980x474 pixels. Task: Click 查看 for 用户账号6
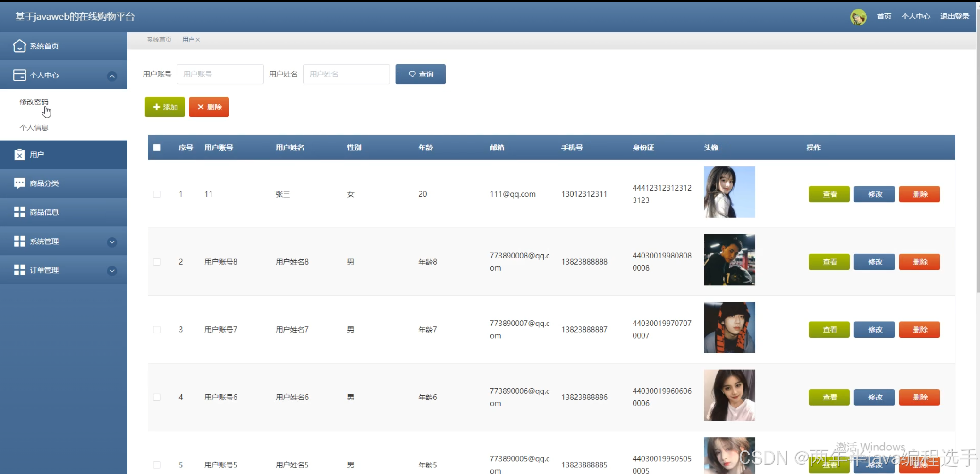[829, 397]
